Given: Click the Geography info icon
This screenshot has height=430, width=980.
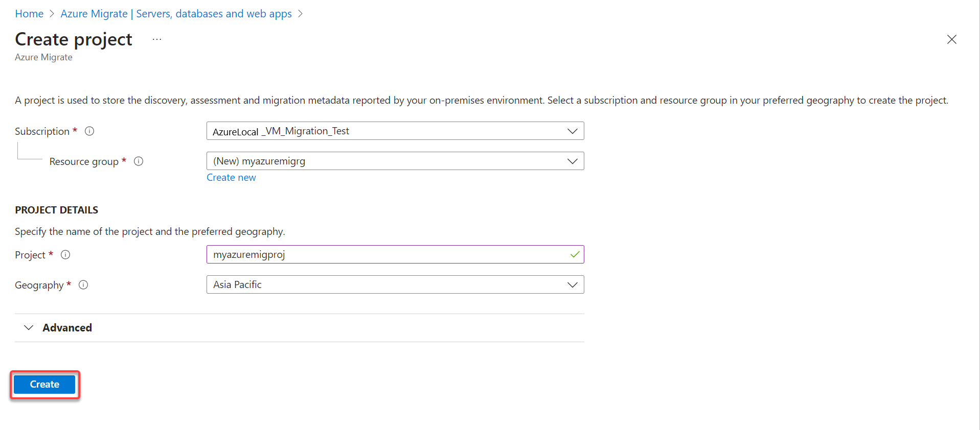Looking at the screenshot, I should tap(83, 285).
